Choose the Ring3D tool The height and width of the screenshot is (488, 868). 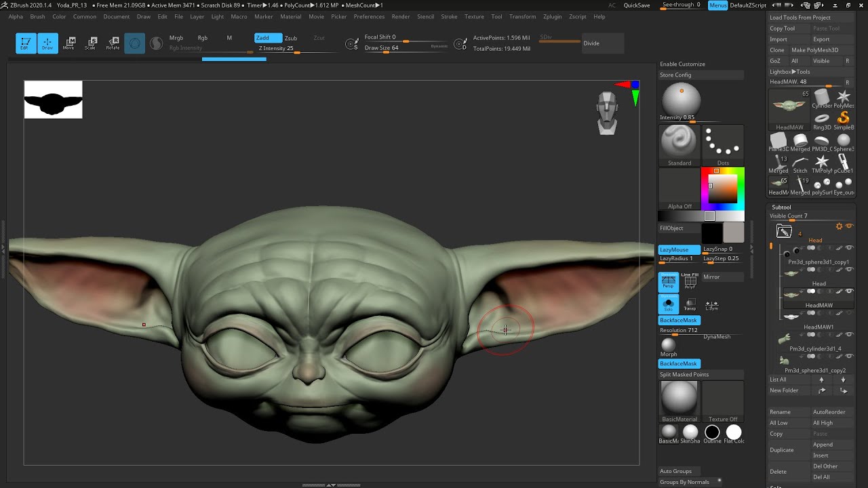click(822, 121)
